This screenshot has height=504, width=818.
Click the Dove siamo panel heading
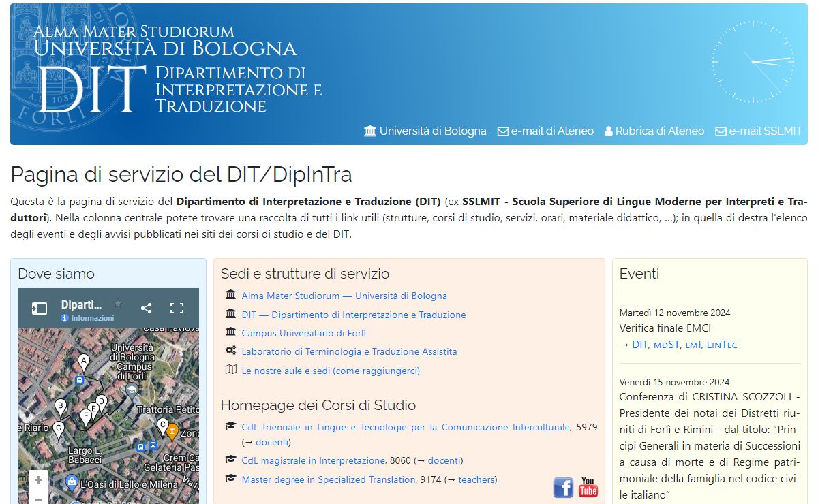click(56, 274)
